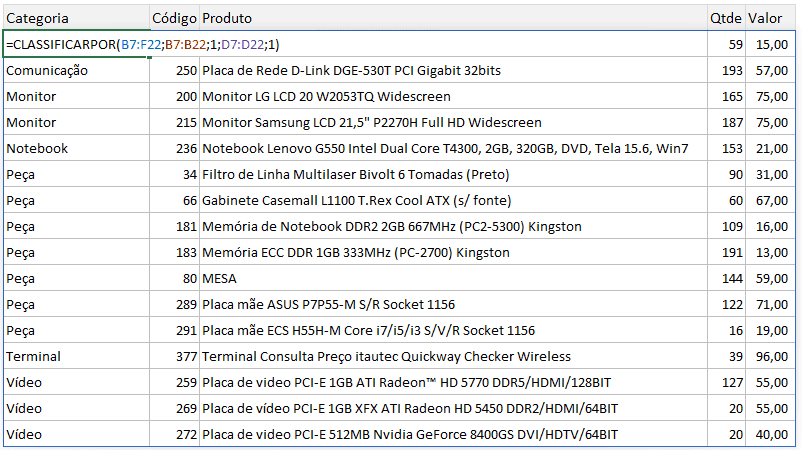This screenshot has width=802, height=450.
Task: Select the quantity 193 cell
Action: 726,71
